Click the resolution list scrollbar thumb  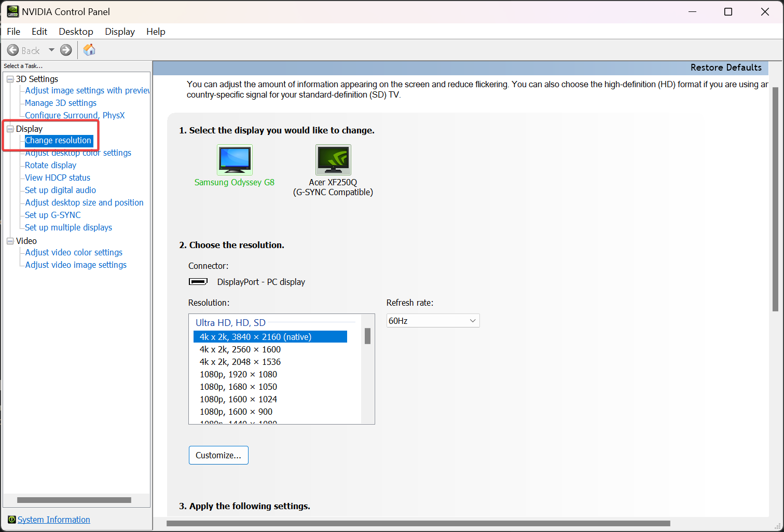click(367, 336)
